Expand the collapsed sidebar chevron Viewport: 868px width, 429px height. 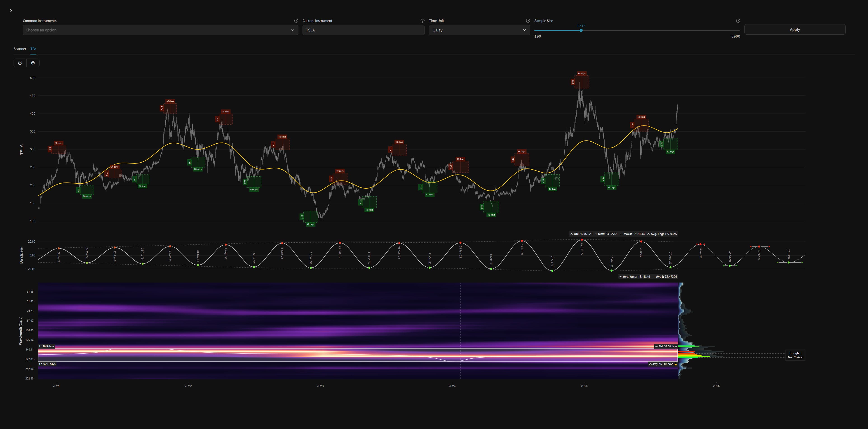pyautogui.click(x=11, y=11)
